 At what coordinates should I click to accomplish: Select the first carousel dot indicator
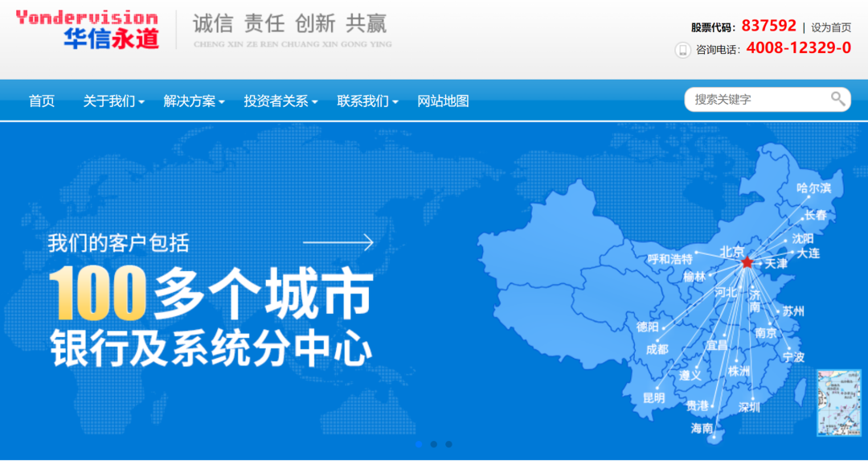coord(419,444)
